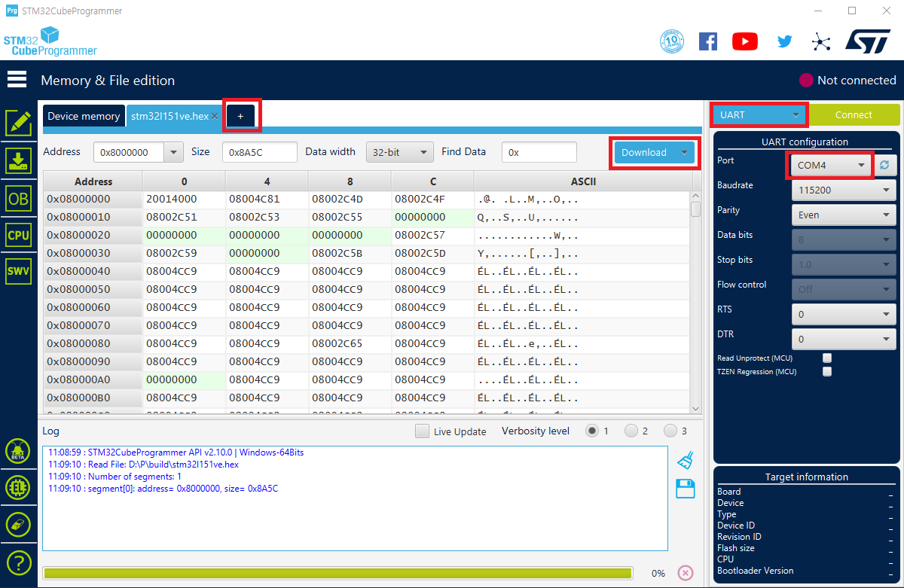904x588 pixels.
Task: Open the Stop bits dropdown
Action: (x=844, y=264)
